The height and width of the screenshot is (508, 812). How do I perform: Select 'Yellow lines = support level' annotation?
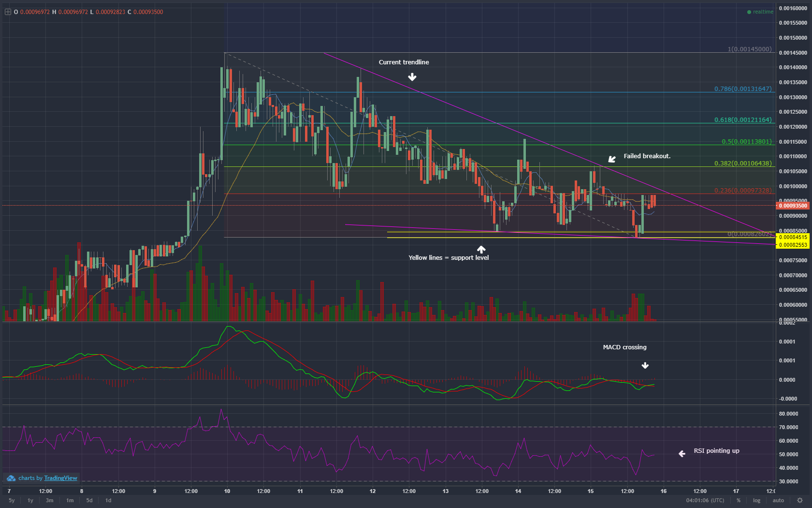[449, 257]
